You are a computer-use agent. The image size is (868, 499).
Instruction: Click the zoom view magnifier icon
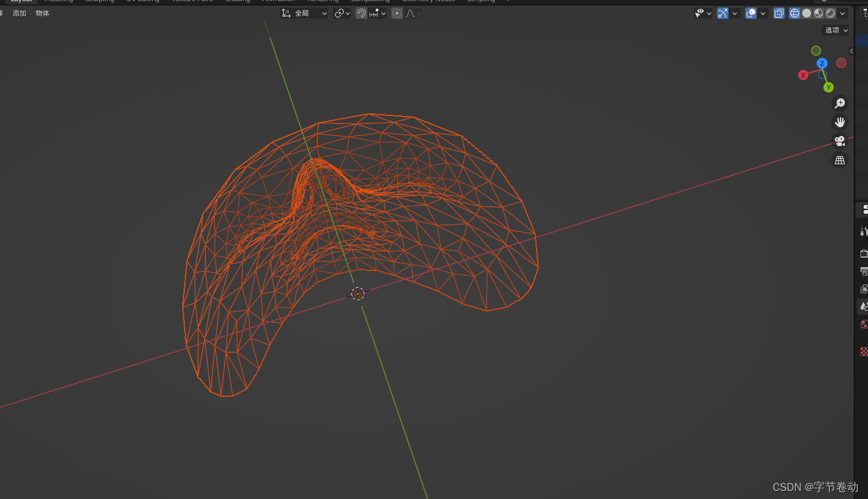coord(840,103)
